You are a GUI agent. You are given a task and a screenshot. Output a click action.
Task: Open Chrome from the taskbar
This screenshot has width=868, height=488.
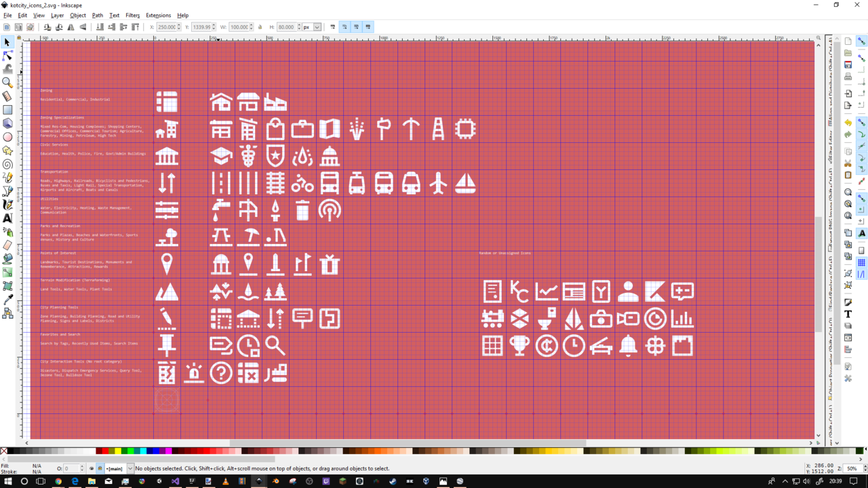[x=58, y=481]
